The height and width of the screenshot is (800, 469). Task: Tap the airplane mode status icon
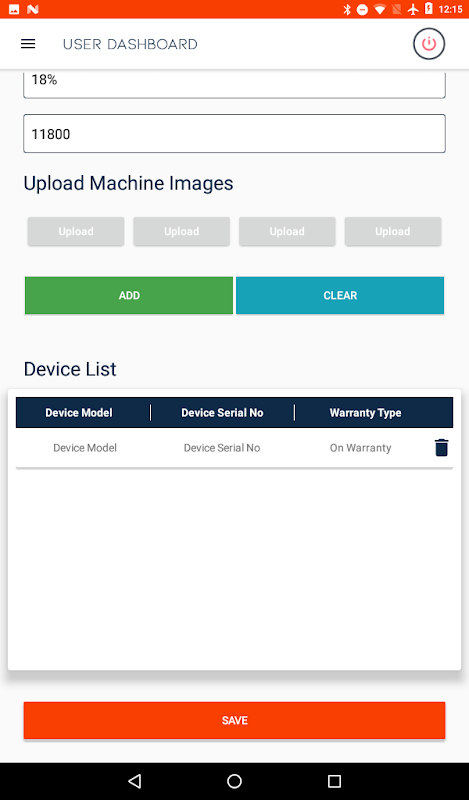click(x=413, y=9)
